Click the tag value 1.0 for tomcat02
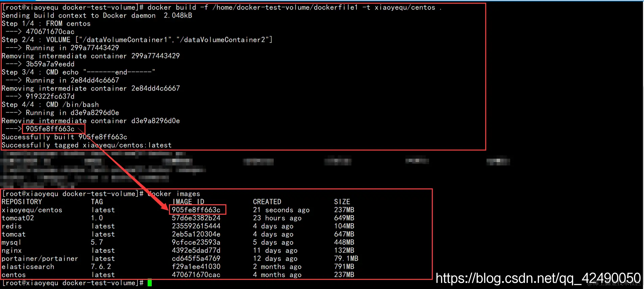This screenshot has height=289, width=644. [x=97, y=218]
